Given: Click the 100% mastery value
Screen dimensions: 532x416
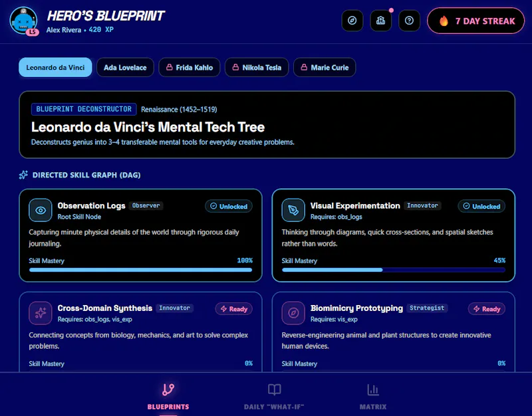Looking at the screenshot, I should click(x=245, y=260).
